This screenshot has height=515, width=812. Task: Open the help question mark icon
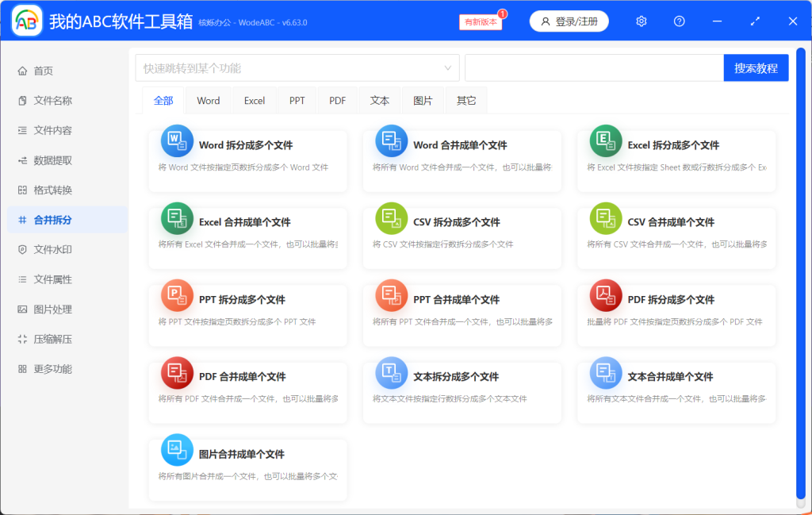(x=679, y=21)
